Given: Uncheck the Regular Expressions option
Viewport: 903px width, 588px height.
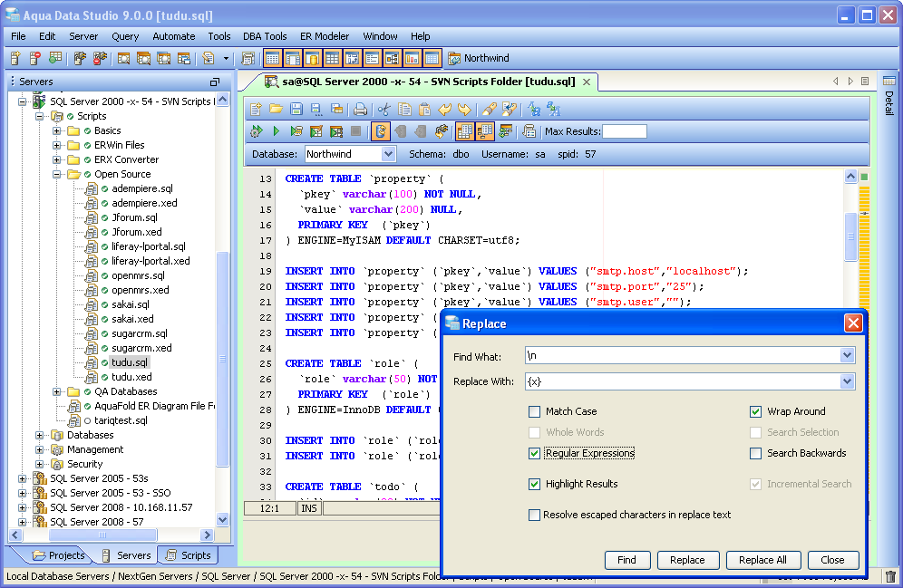Looking at the screenshot, I should coord(535,453).
